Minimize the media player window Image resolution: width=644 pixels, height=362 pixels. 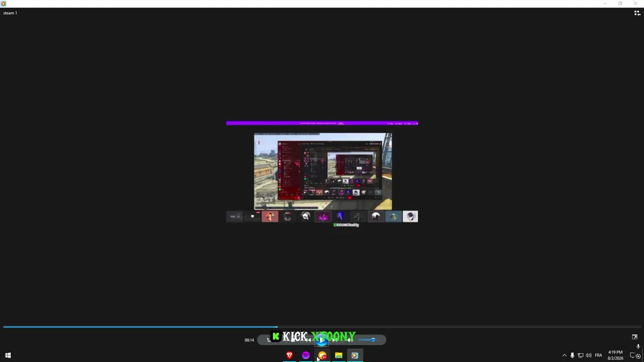(605, 4)
